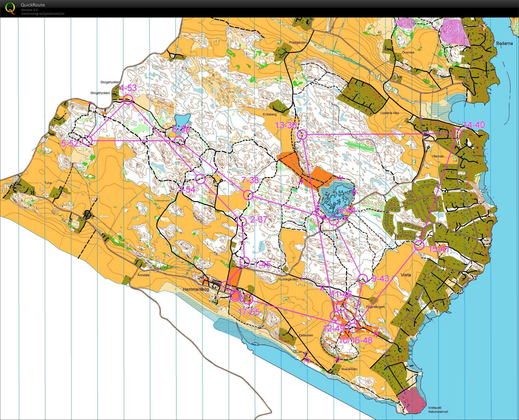Click the '11-46' control label
Image resolution: width=519 pixels, height=420 pixels.
(341, 294)
